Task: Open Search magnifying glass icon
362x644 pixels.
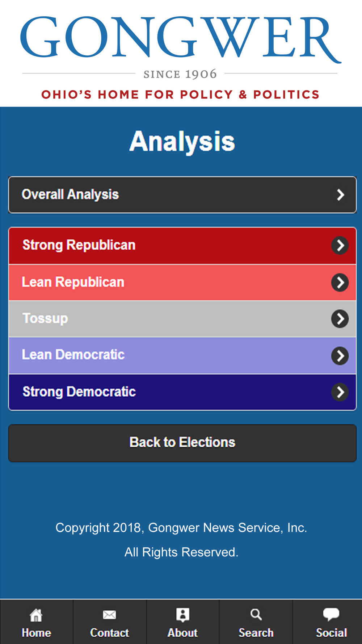Action: tap(256, 614)
